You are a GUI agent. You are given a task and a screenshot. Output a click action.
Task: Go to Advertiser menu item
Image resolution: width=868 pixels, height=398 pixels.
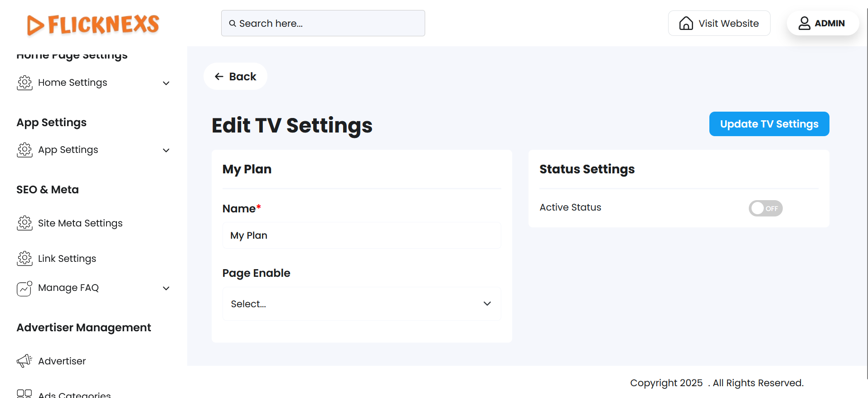62,361
